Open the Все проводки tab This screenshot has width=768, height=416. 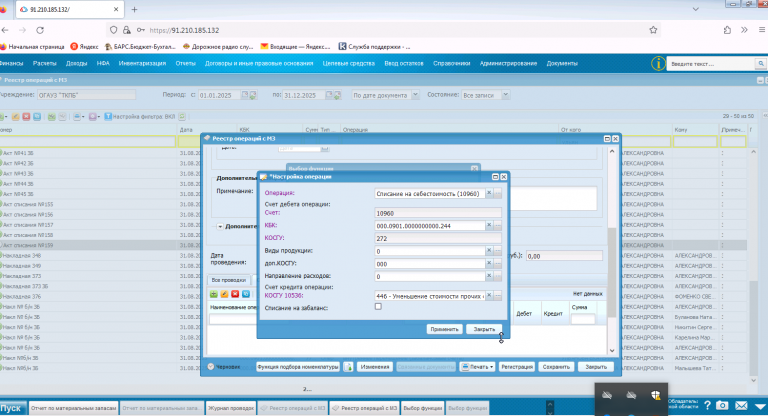point(229,280)
